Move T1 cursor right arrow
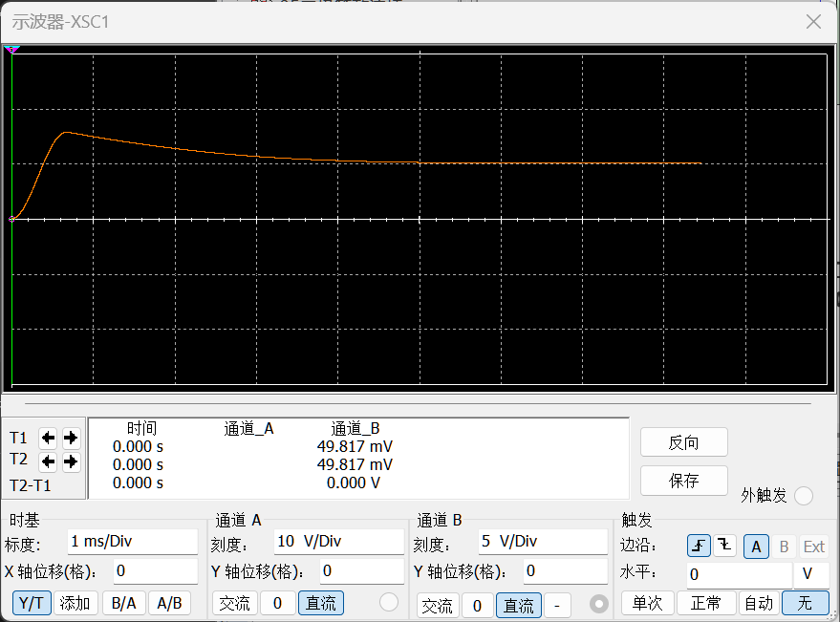The image size is (840, 622). click(x=71, y=438)
